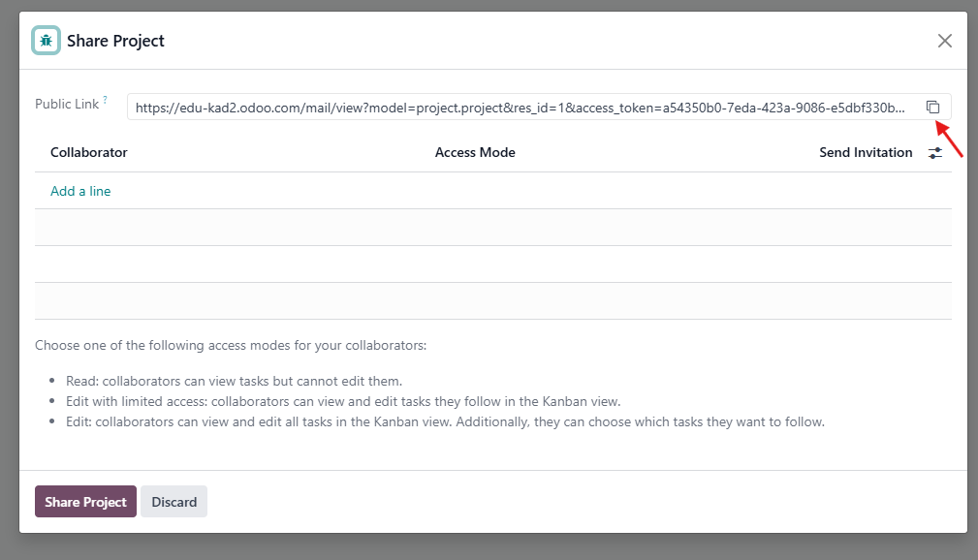978x560 pixels.
Task: Show the Public Link help tooltip
Action: [106, 100]
